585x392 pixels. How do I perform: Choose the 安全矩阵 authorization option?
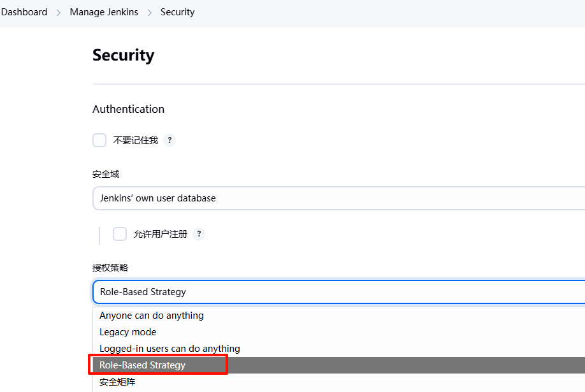pyautogui.click(x=117, y=382)
